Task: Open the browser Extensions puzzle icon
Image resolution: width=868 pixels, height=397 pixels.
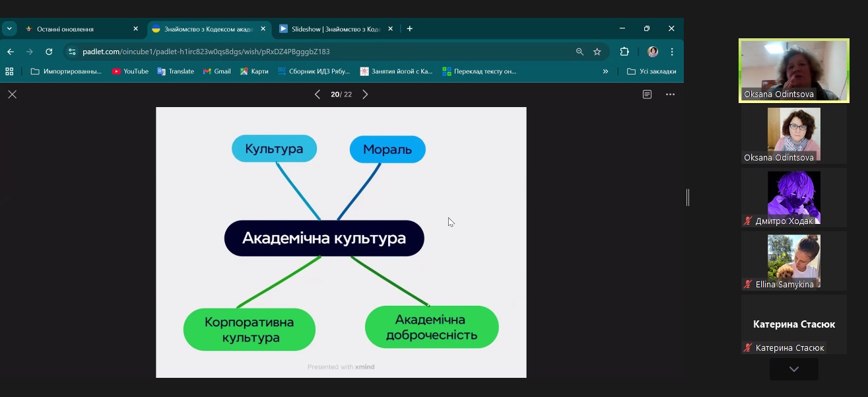Action: point(624,51)
